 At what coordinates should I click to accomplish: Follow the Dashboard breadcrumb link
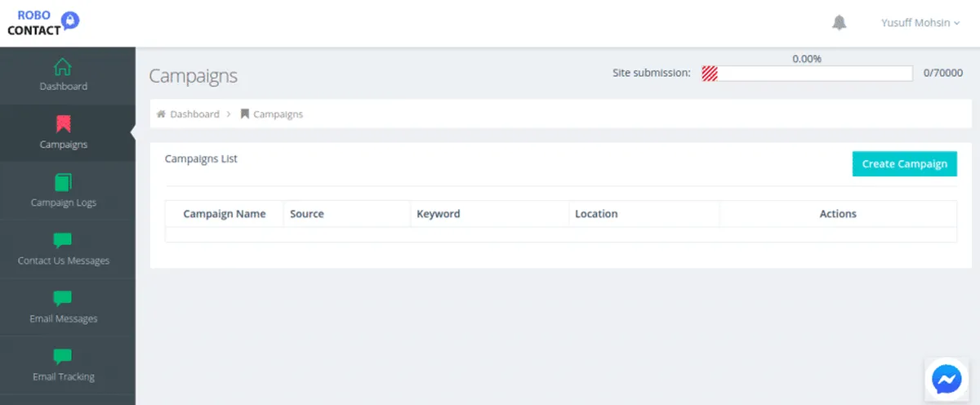194,114
